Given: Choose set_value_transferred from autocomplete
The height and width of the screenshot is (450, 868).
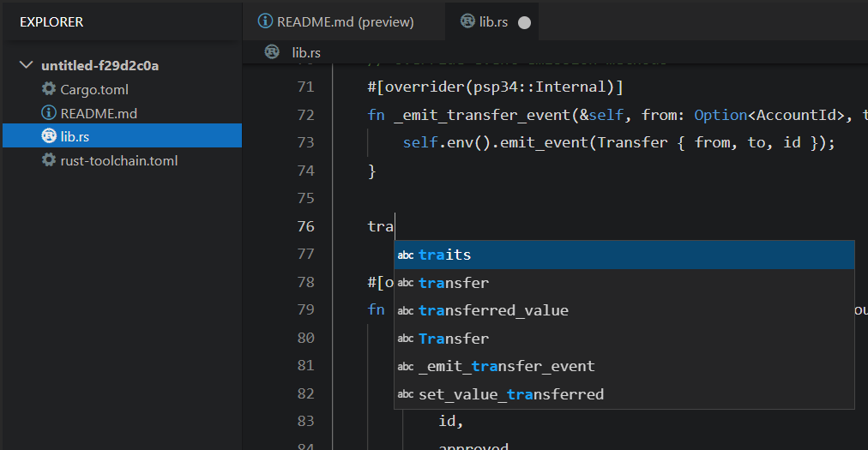Looking at the screenshot, I should click(x=511, y=394).
